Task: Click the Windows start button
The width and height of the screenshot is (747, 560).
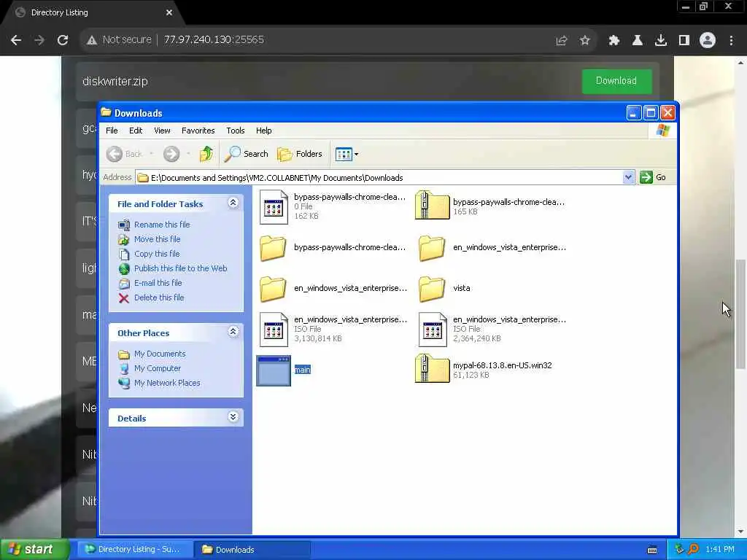Action: coord(34,550)
